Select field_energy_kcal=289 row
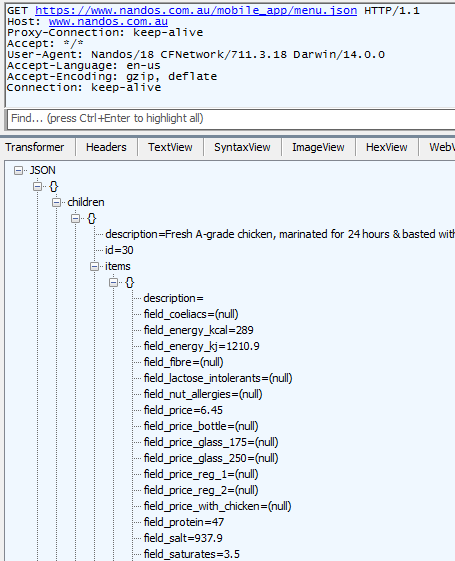The width and height of the screenshot is (455, 561). pos(199,330)
